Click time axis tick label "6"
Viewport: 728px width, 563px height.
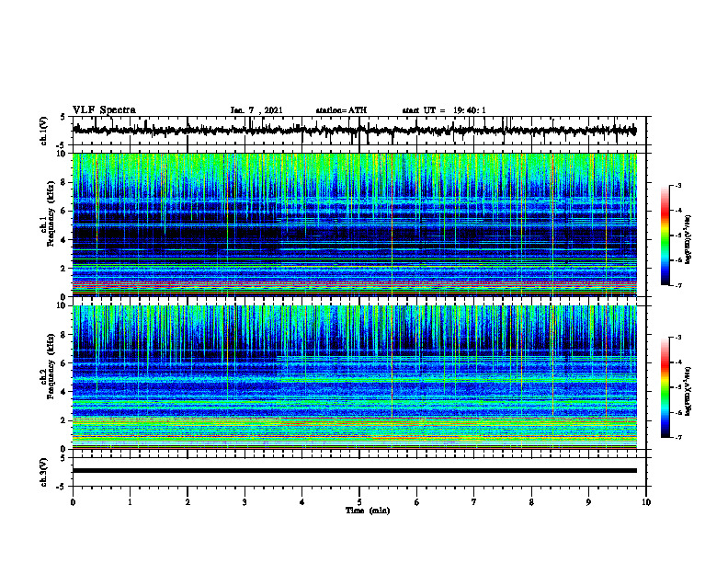tap(417, 502)
